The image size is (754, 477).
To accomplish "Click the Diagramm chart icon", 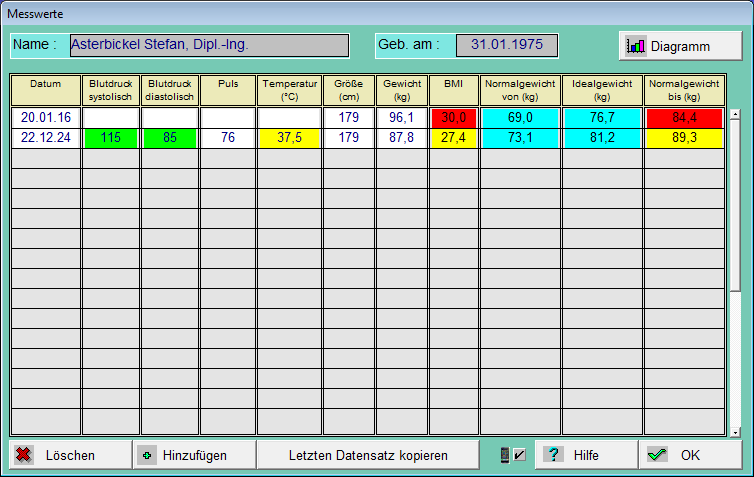I will [636, 46].
